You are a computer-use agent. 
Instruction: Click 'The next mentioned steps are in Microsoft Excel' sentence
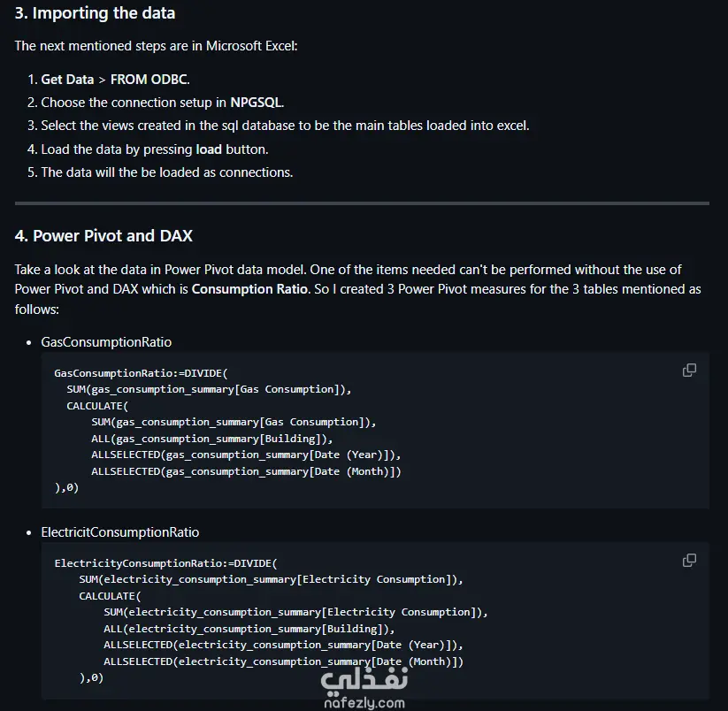click(x=156, y=46)
